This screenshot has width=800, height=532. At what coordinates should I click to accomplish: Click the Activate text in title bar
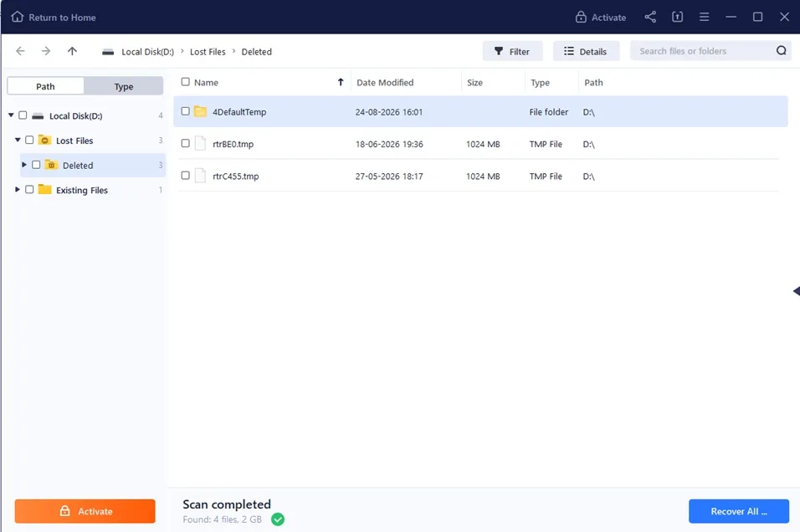[x=608, y=18]
